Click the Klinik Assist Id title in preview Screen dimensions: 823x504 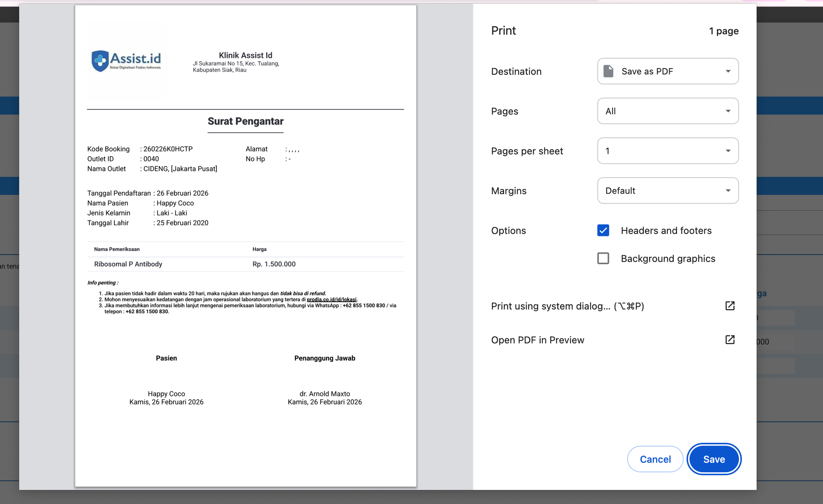(245, 55)
